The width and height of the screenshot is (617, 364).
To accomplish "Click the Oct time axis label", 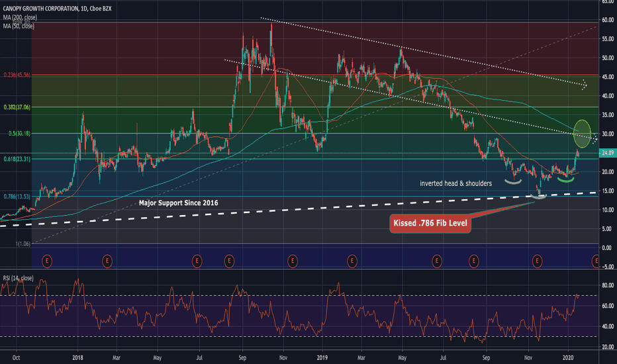I will pyautogui.click(x=16, y=357).
